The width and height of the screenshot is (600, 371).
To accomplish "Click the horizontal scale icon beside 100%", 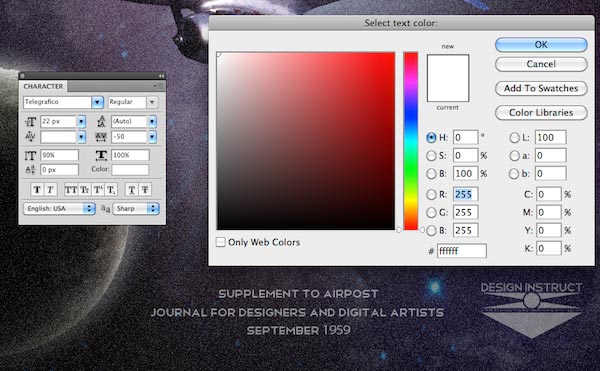I will 101,155.
